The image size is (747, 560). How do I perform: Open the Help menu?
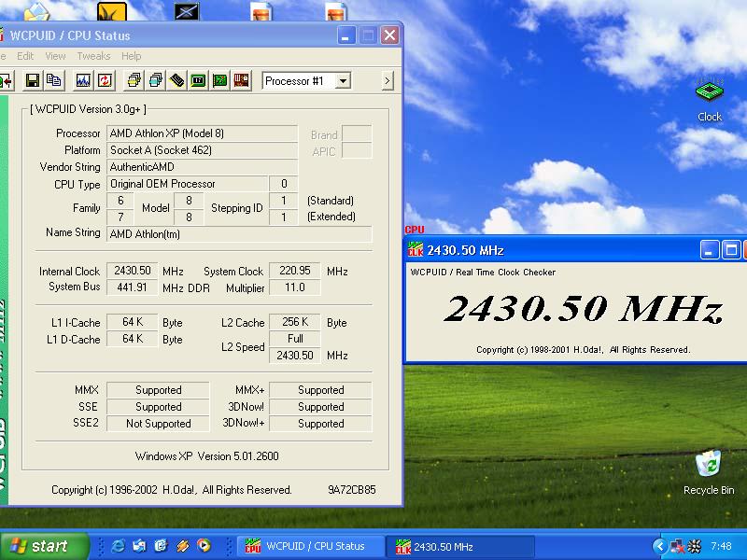pos(132,56)
